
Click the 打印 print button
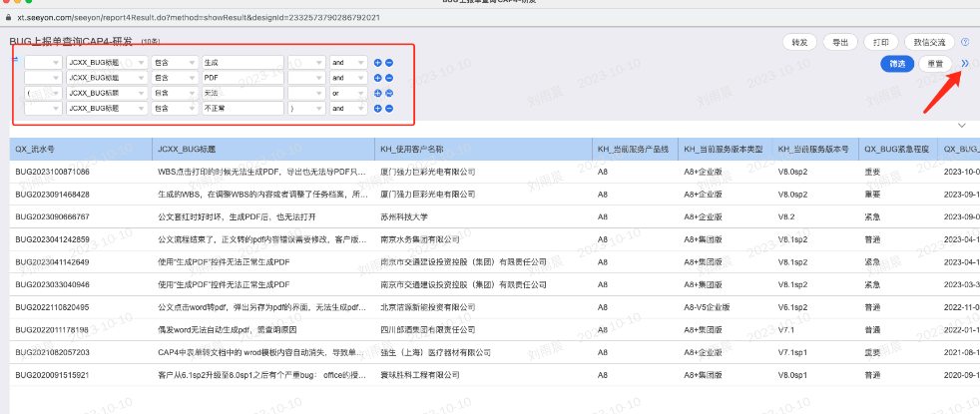pos(880,42)
